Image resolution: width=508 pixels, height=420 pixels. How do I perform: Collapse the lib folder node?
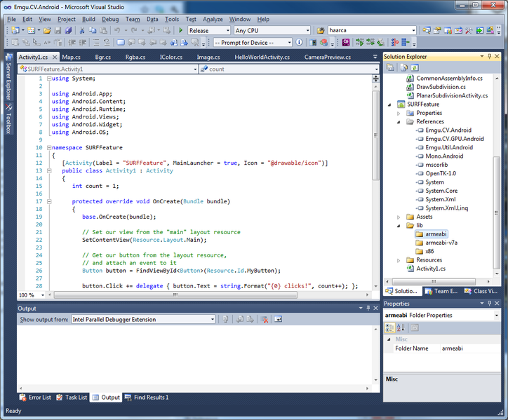[399, 226]
